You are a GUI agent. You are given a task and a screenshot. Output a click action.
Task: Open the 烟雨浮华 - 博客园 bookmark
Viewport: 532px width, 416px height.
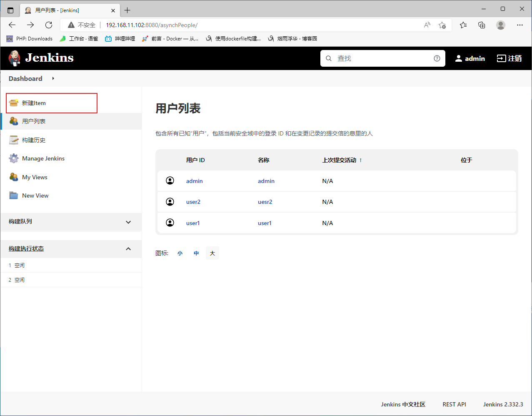pos(292,39)
